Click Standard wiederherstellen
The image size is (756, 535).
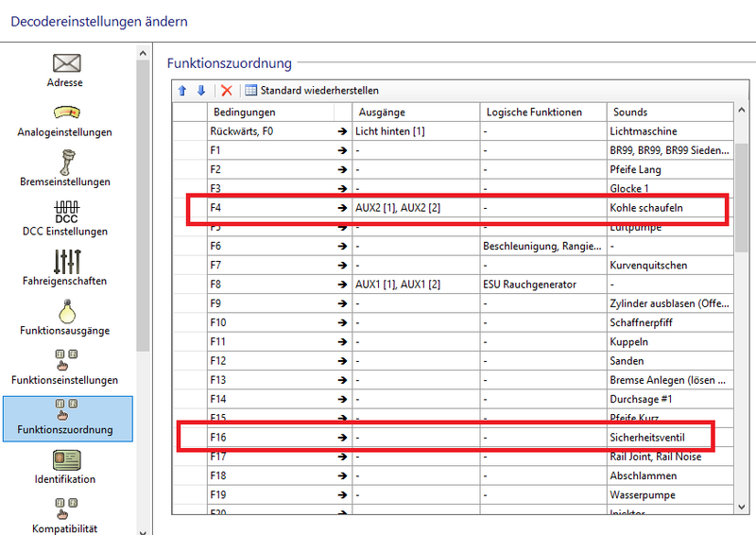click(312, 90)
